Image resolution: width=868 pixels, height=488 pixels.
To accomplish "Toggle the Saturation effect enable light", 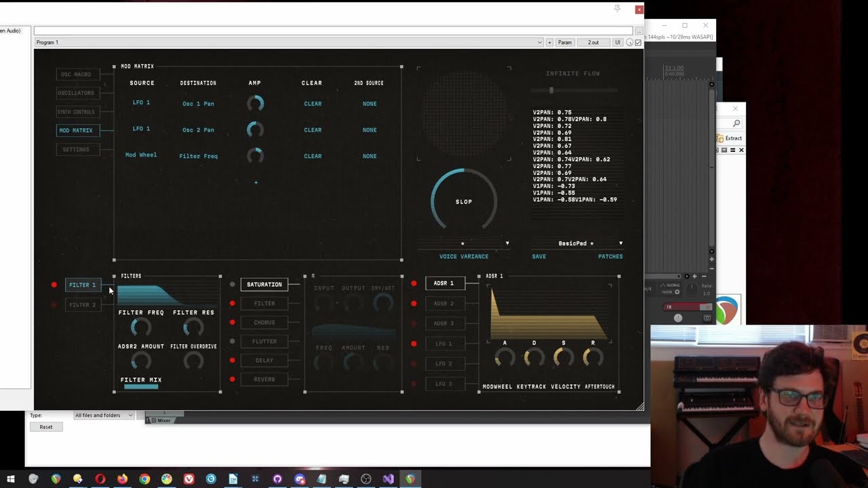I will 233,285.
